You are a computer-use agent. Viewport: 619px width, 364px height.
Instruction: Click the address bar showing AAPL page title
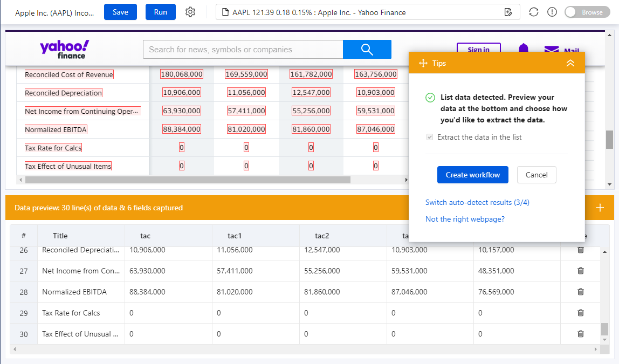coord(368,12)
